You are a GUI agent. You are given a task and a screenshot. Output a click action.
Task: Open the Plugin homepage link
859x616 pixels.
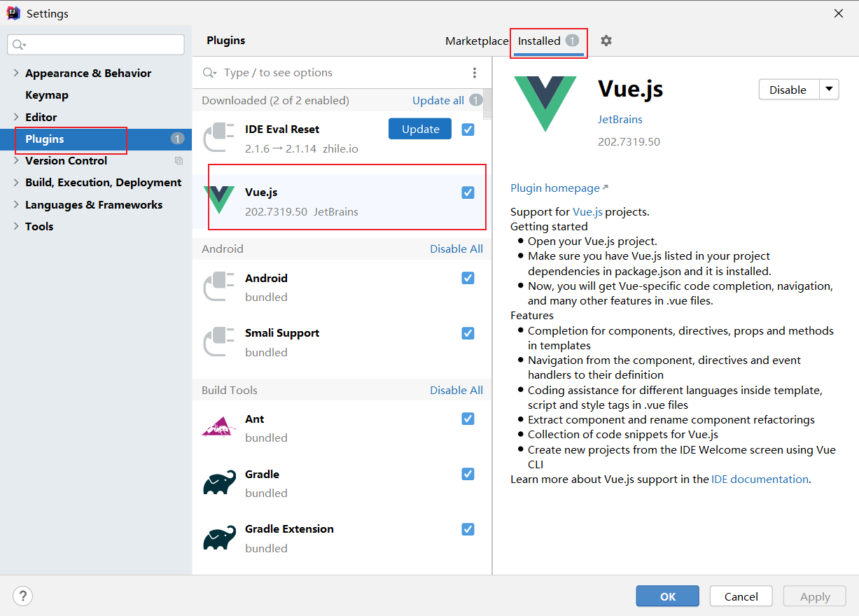click(555, 188)
